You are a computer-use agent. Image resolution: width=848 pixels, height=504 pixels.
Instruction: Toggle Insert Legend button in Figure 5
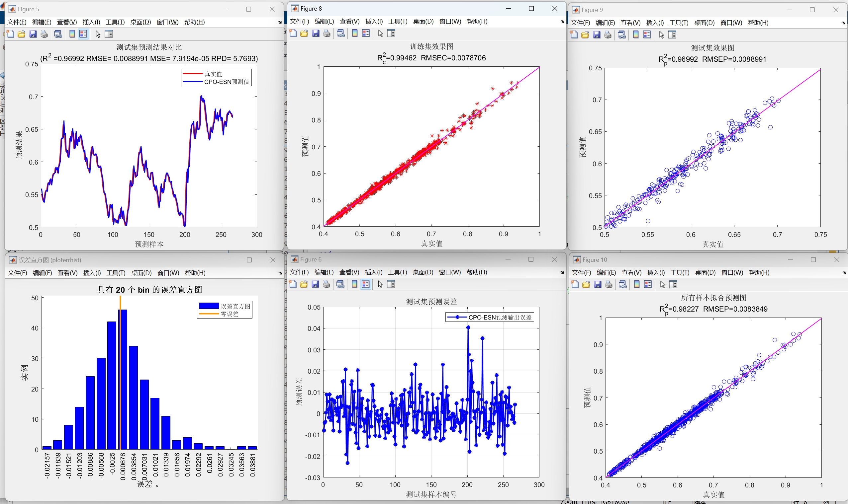[x=83, y=34]
